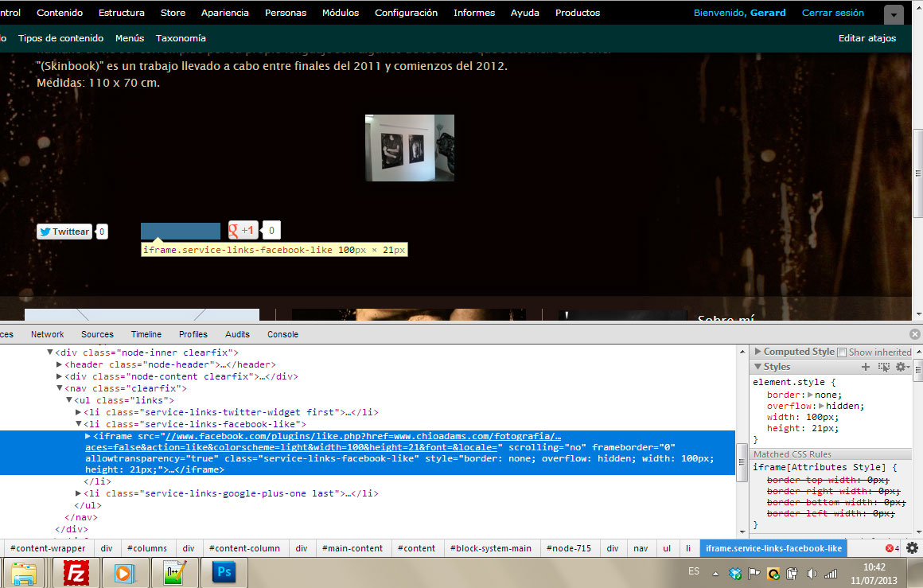Expand the service-links-twitter-widget list item

point(78,412)
